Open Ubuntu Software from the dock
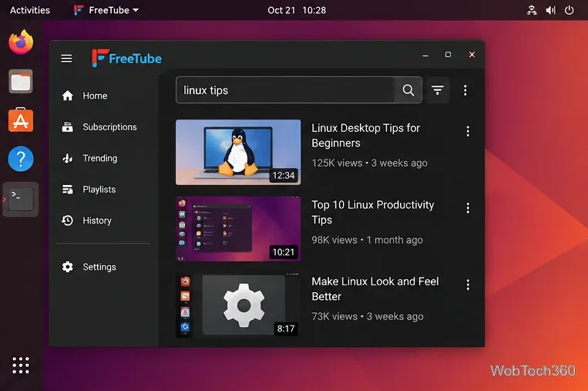588x391 pixels. click(21, 120)
